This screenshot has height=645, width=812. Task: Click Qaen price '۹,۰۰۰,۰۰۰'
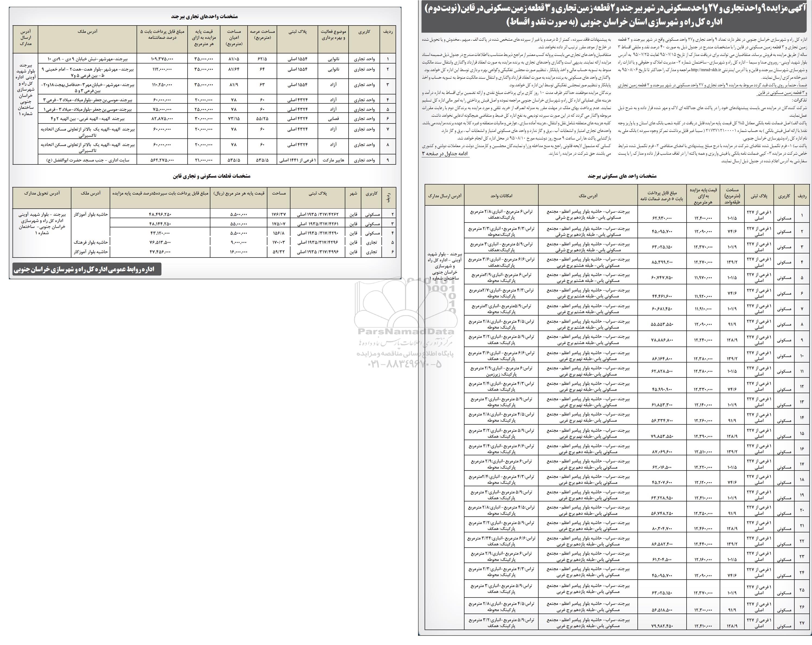tap(238, 243)
